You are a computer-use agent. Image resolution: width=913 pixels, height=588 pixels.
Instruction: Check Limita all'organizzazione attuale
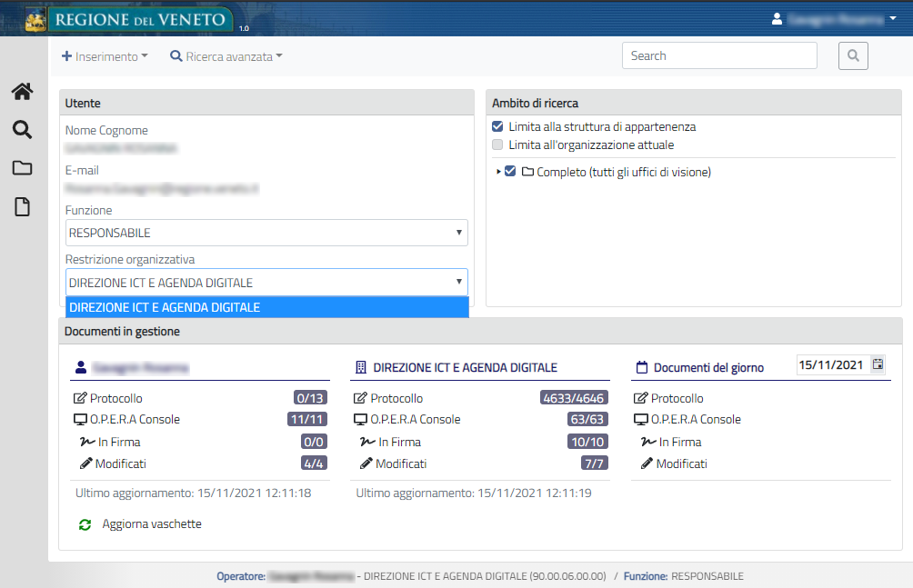[497, 145]
